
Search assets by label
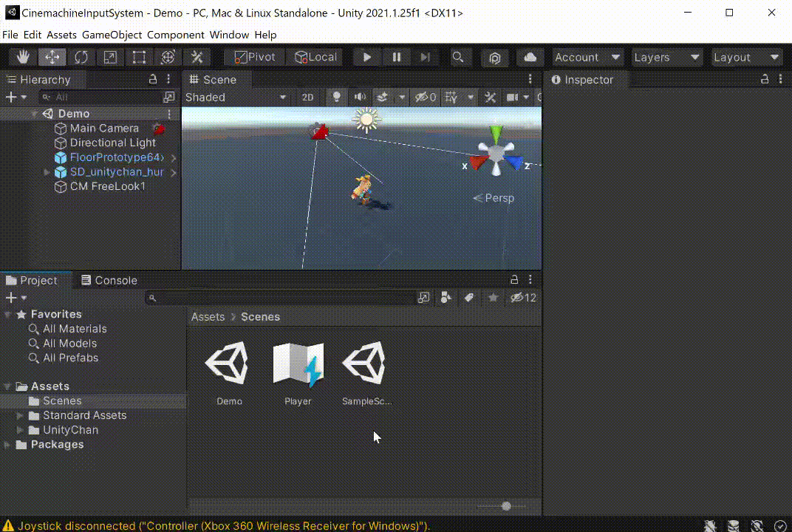point(469,298)
